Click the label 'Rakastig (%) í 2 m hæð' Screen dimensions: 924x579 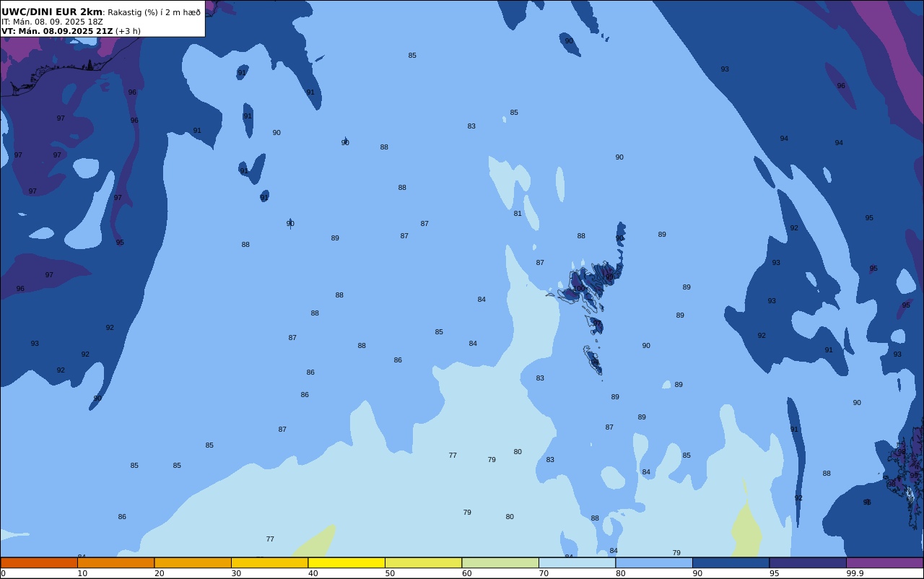(x=154, y=12)
